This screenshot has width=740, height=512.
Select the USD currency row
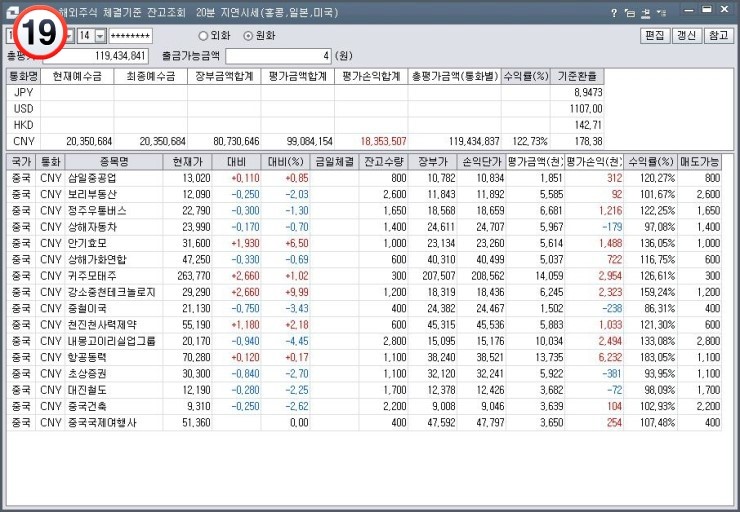pos(305,109)
